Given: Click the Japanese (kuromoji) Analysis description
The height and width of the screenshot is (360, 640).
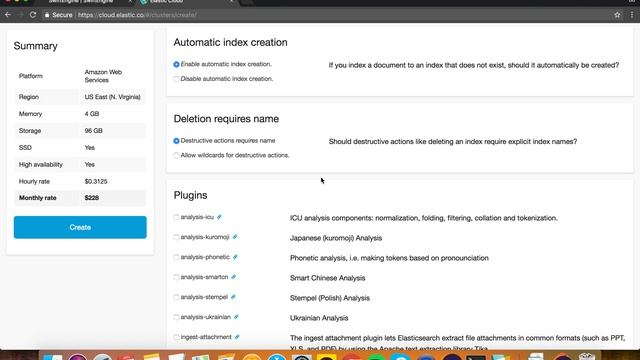Looking at the screenshot, I should [336, 238].
